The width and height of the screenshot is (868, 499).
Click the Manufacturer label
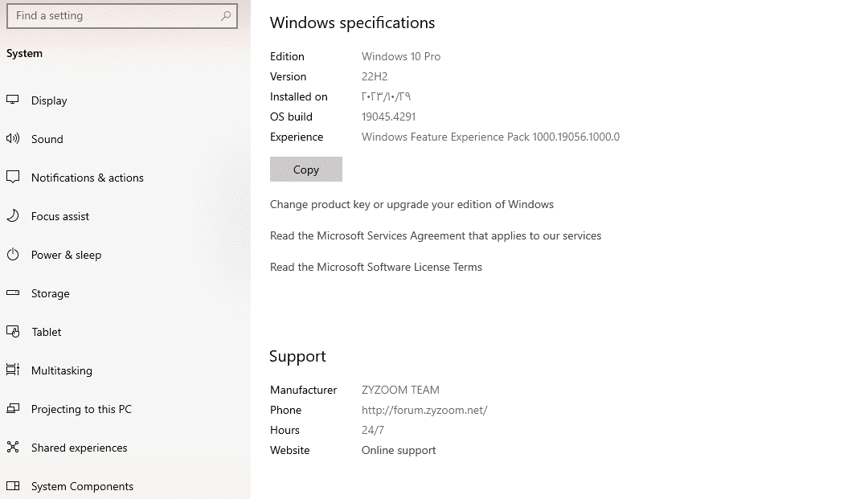303,390
